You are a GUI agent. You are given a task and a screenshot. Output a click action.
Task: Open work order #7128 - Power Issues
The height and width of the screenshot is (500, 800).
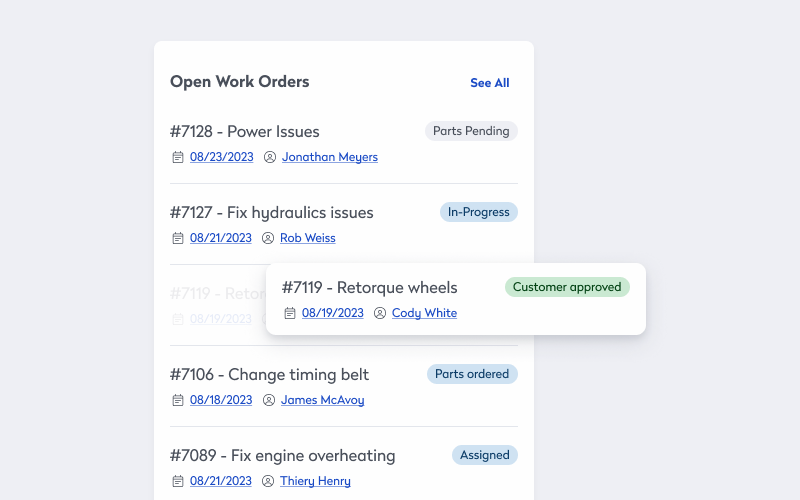coord(244,132)
